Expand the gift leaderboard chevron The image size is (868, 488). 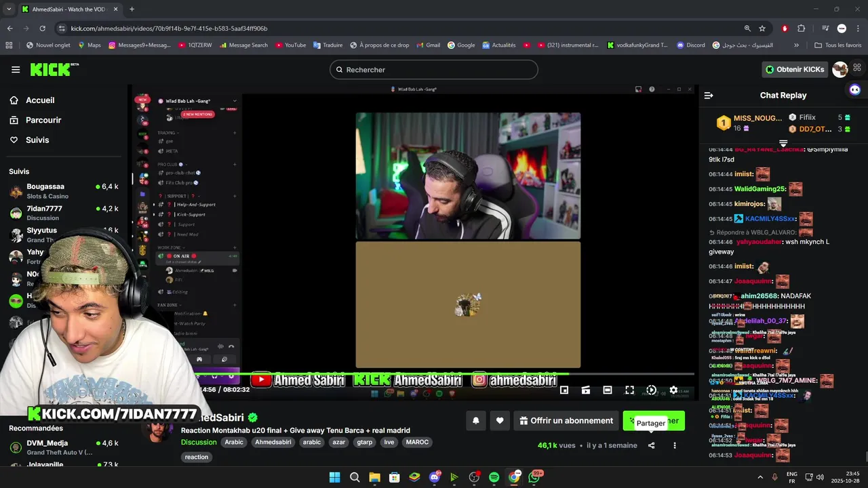coord(783,144)
